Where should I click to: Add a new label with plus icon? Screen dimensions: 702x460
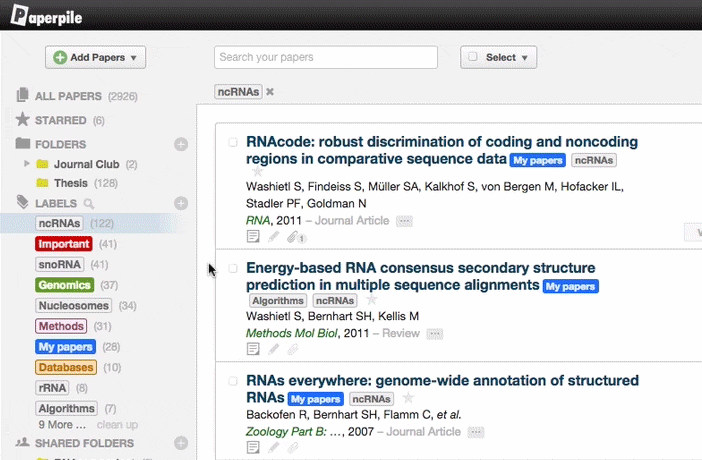coord(181,203)
